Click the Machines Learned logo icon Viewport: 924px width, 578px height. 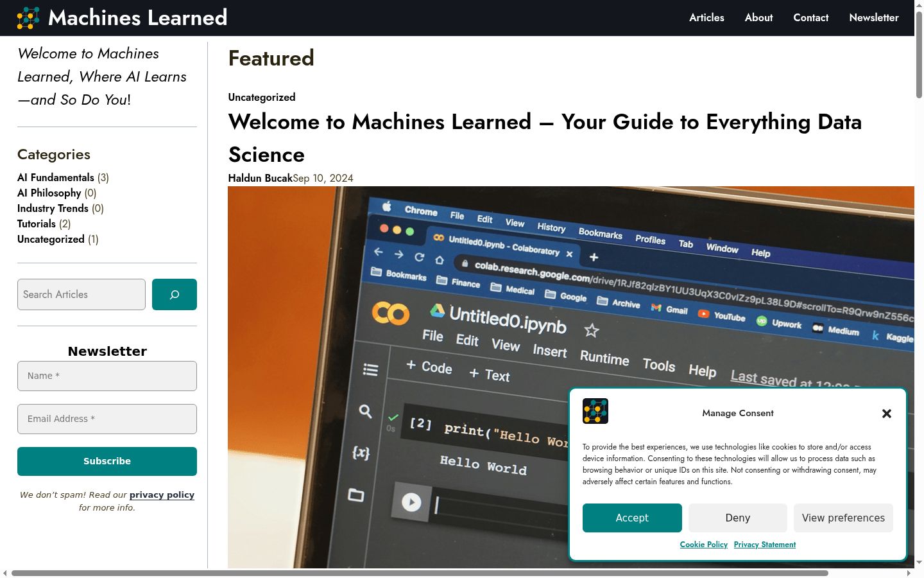[28, 18]
